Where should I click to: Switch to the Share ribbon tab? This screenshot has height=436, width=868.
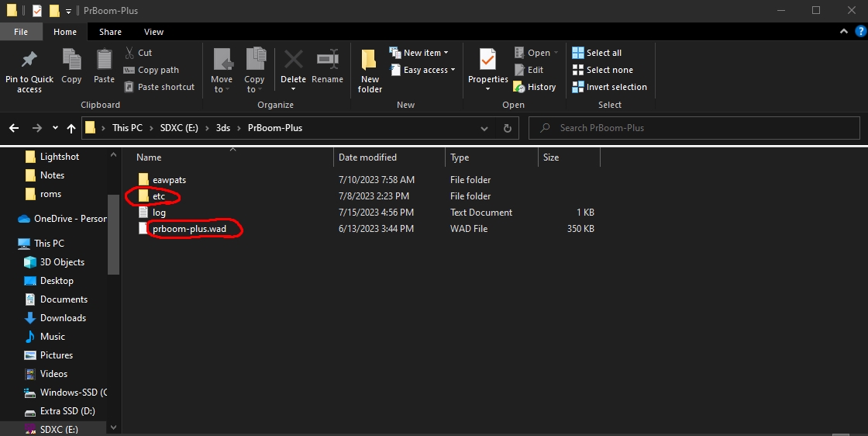click(110, 32)
